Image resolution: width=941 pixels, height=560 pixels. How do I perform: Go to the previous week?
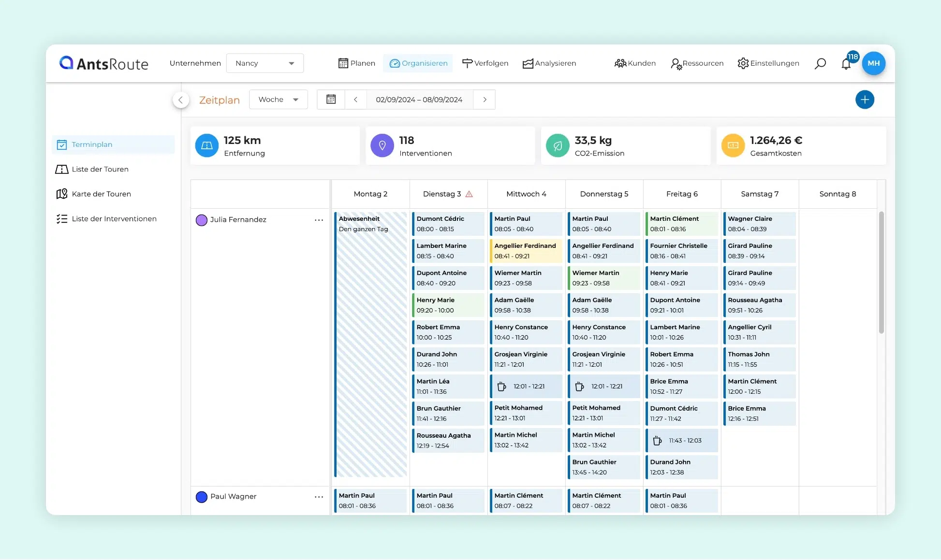tap(355, 100)
